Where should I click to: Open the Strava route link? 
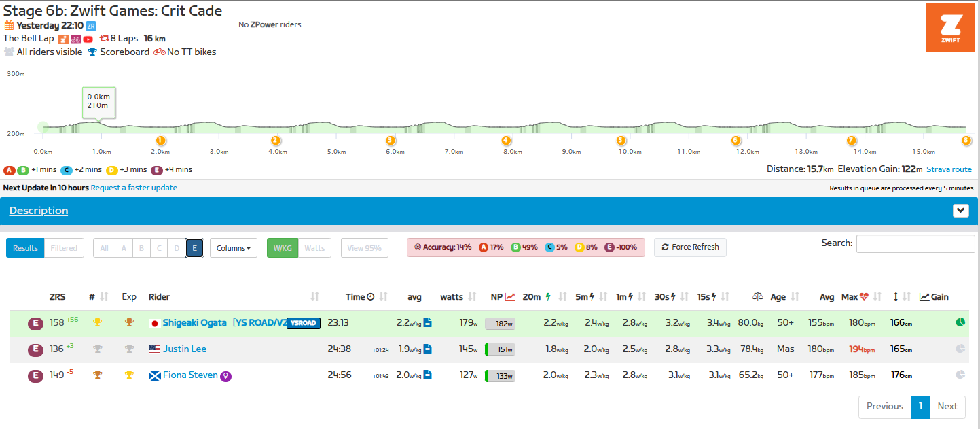tap(951, 169)
